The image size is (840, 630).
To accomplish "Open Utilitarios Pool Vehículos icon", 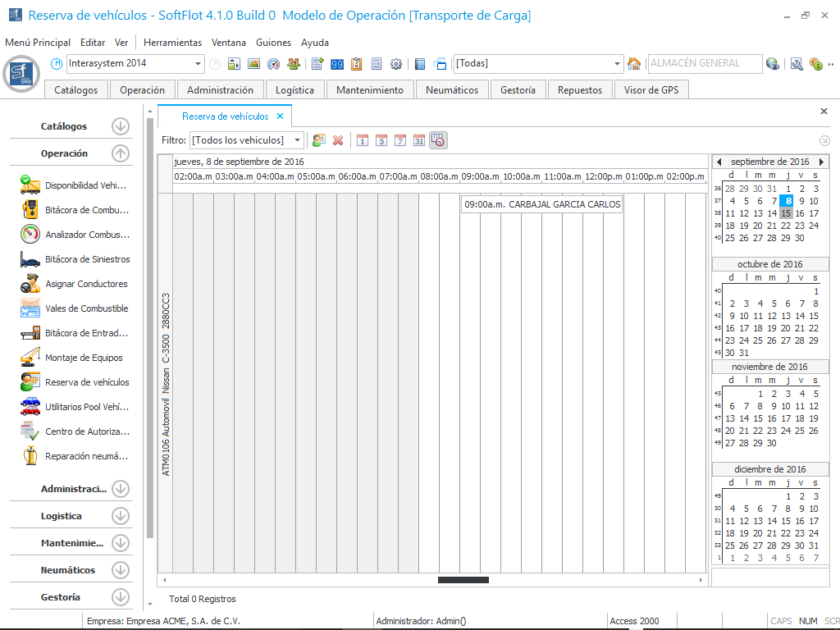I will click(x=30, y=407).
